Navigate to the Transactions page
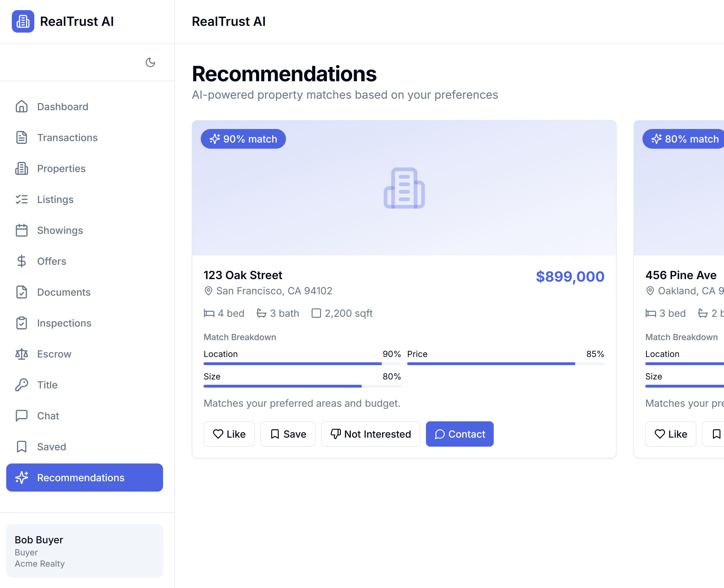 pos(67,137)
